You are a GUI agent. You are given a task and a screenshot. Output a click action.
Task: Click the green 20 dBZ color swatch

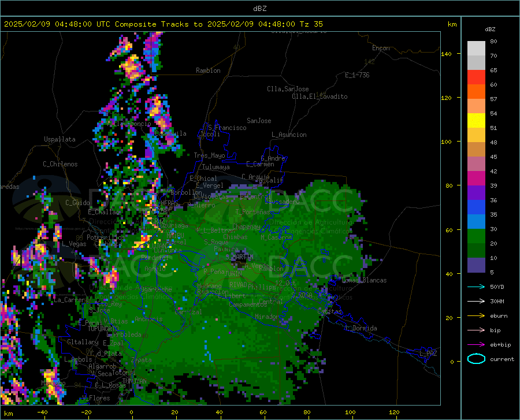coord(476,236)
